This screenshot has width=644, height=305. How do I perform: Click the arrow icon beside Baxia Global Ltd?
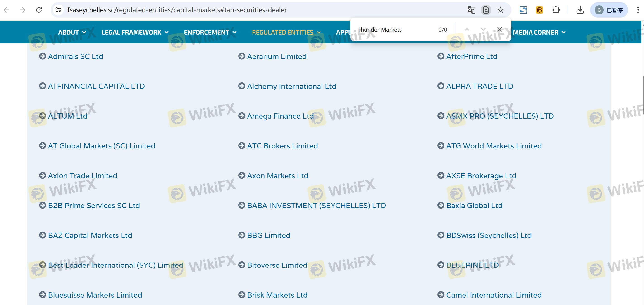441,205
